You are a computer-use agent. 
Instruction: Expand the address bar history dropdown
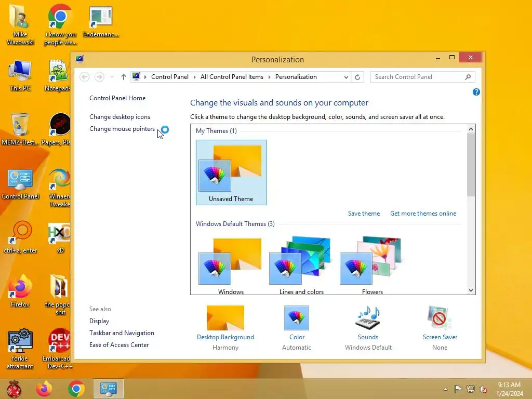tap(346, 77)
